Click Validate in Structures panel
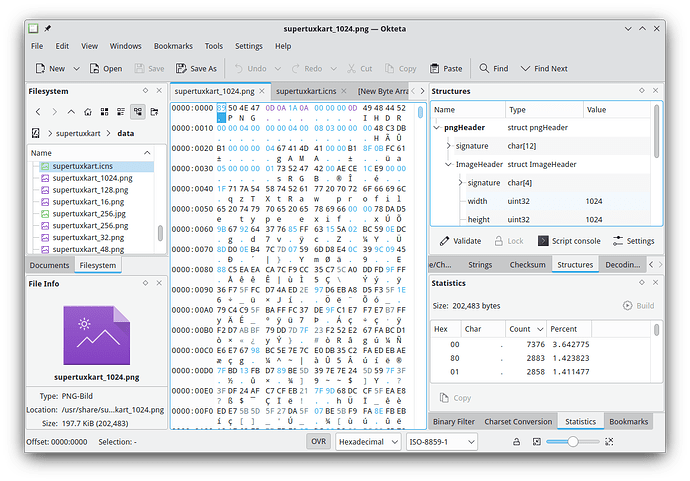The height and width of the screenshot is (481, 690). pyautogui.click(x=460, y=241)
